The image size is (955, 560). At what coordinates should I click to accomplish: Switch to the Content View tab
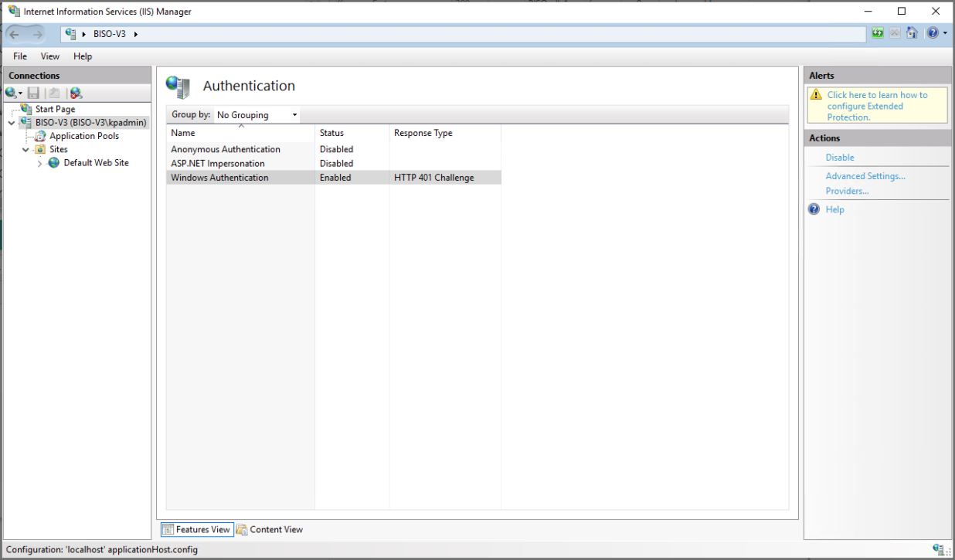pyautogui.click(x=270, y=529)
